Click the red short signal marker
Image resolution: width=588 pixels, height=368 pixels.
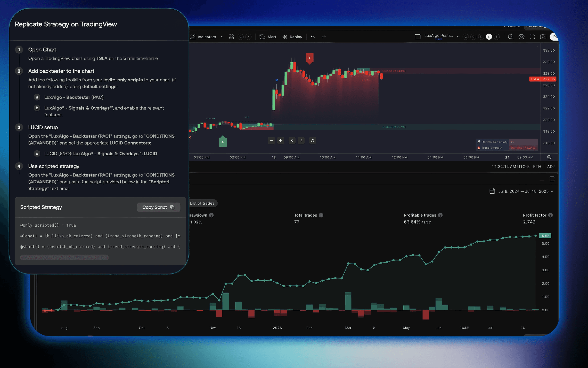309,58
